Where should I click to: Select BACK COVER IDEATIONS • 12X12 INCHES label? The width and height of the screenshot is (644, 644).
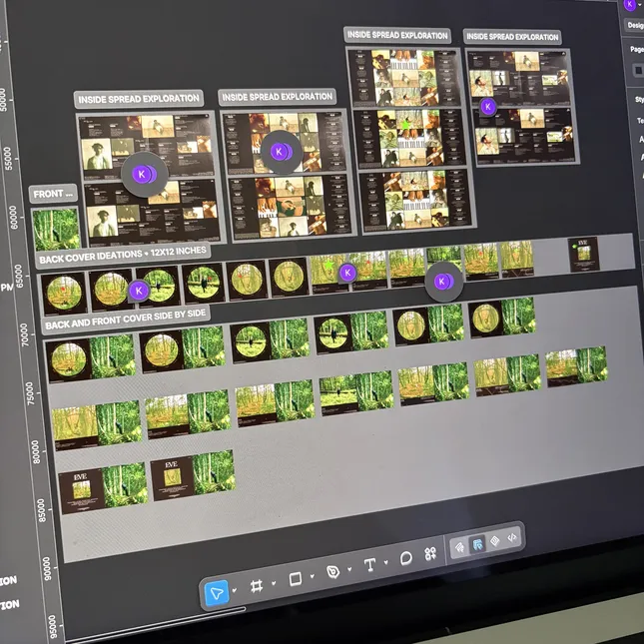pos(123,255)
